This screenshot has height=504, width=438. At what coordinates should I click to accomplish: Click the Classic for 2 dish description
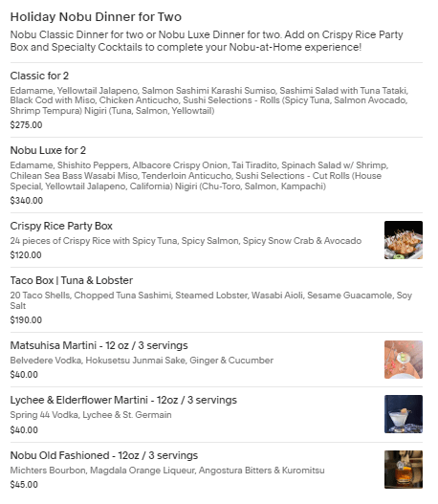(x=209, y=100)
